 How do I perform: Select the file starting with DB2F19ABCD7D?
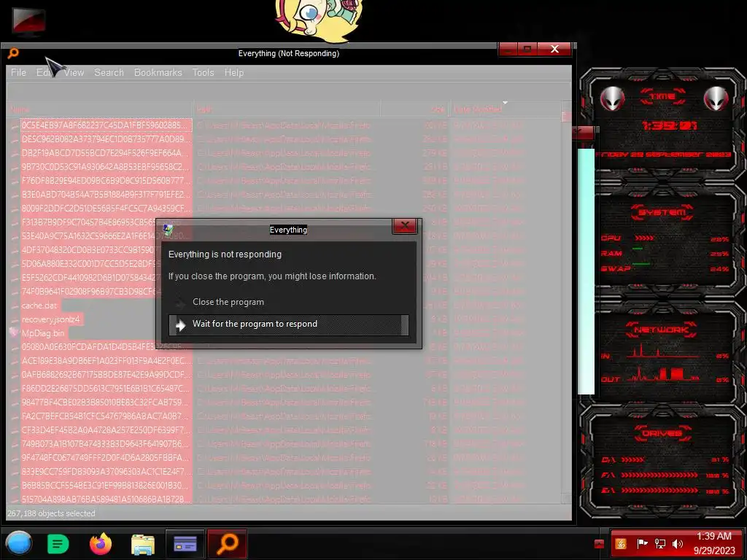[106, 153]
